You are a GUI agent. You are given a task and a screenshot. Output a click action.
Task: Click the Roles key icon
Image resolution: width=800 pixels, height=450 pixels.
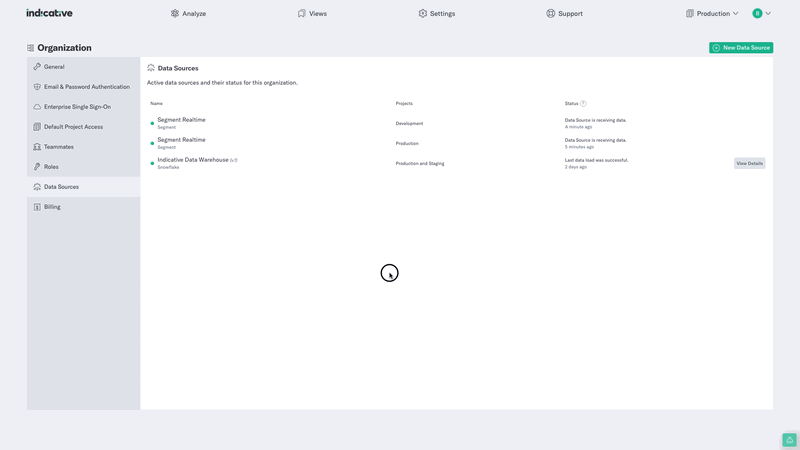pos(37,167)
